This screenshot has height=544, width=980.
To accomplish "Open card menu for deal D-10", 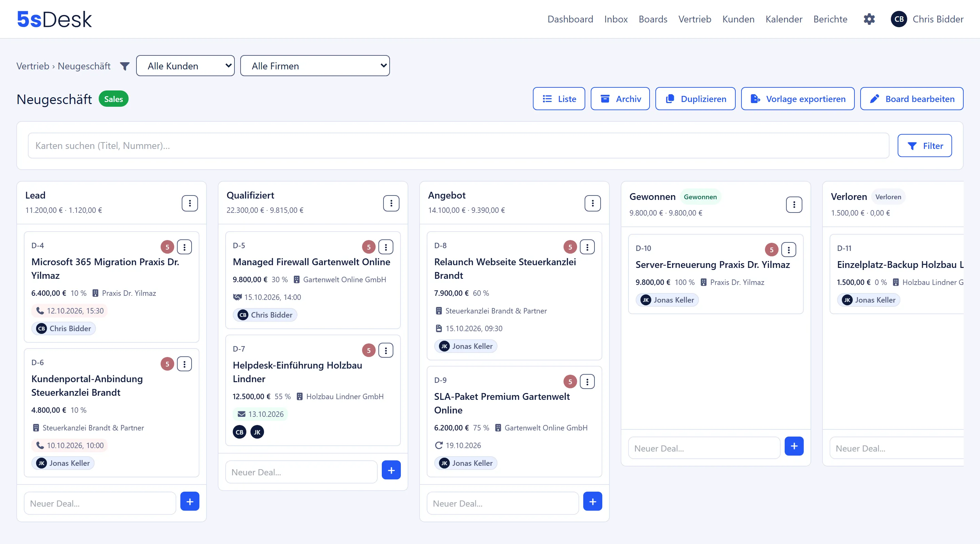I will 789,250.
